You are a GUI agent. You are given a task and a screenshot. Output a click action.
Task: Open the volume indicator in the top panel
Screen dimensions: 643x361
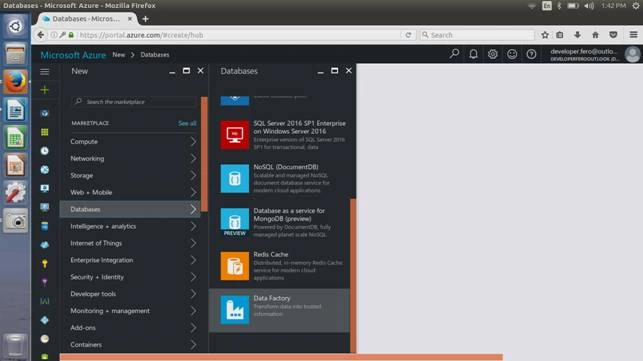click(x=589, y=6)
